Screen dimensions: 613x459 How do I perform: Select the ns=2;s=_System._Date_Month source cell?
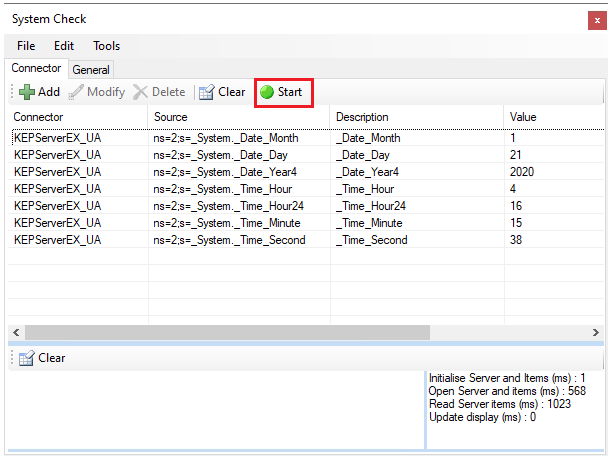pyautogui.click(x=239, y=138)
